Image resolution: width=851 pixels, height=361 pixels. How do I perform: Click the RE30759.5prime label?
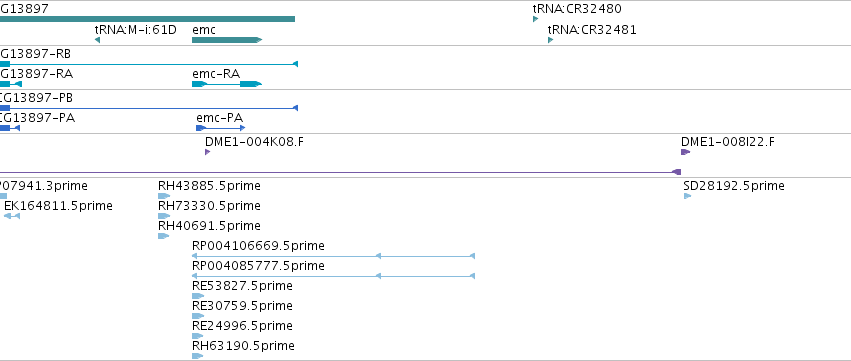click(x=243, y=306)
